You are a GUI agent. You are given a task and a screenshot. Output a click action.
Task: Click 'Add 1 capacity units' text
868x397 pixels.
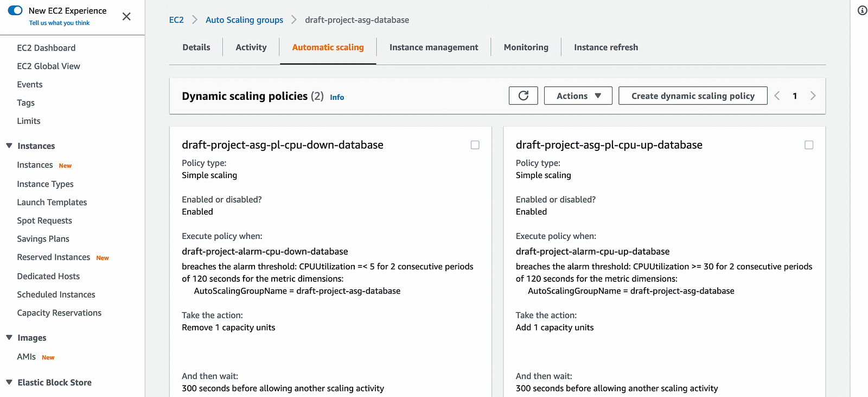[554, 327]
